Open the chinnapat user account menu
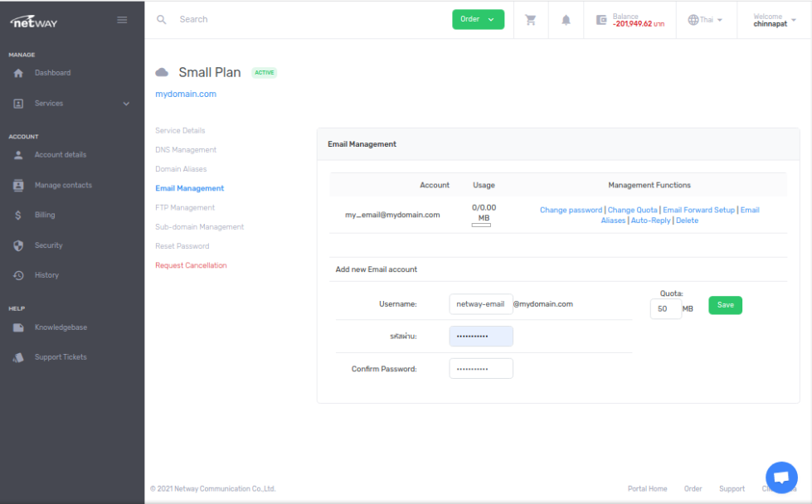 pyautogui.click(x=774, y=20)
